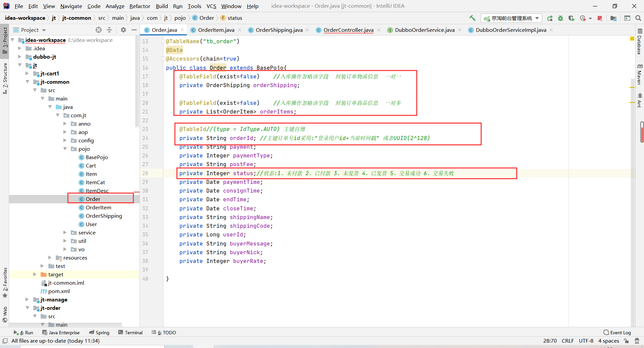Open the Maven tool window
This screenshot has width=644, height=348.
[639, 74]
